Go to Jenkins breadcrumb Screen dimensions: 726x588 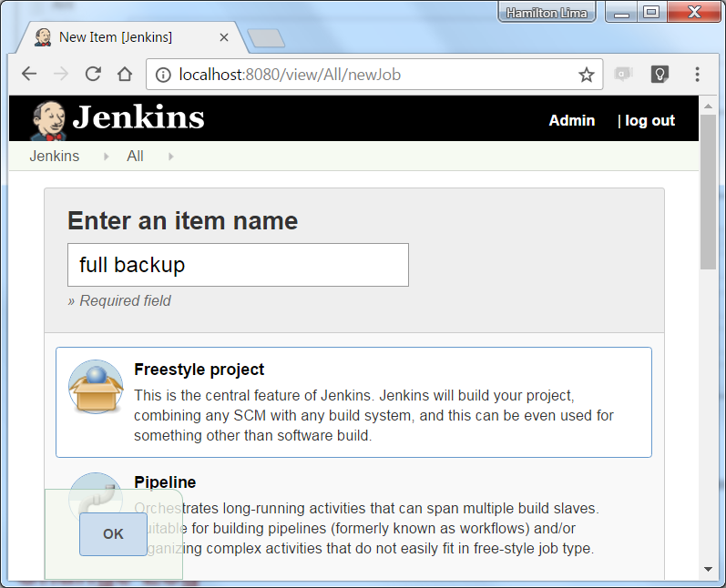click(x=54, y=156)
